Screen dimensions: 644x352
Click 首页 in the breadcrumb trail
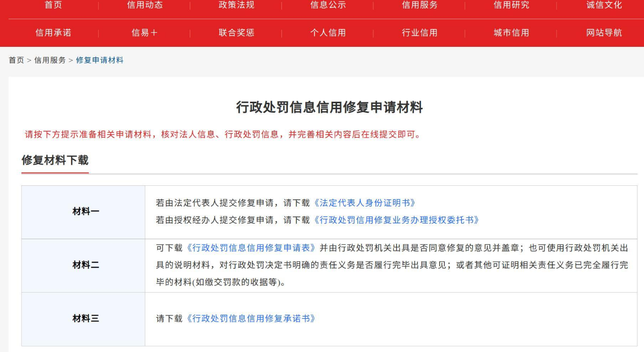coord(16,60)
